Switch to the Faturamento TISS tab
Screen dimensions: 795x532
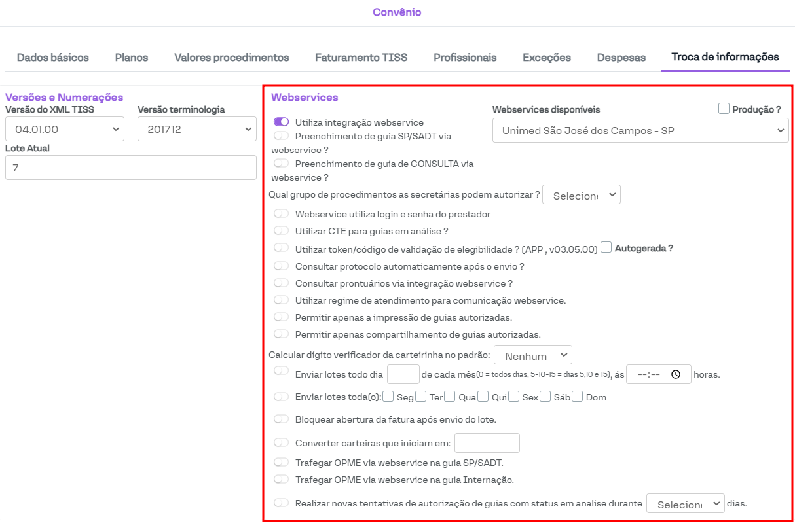[361, 58]
